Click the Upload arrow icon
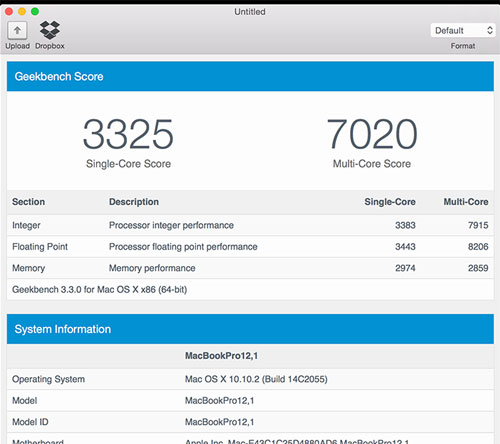 click(x=17, y=31)
